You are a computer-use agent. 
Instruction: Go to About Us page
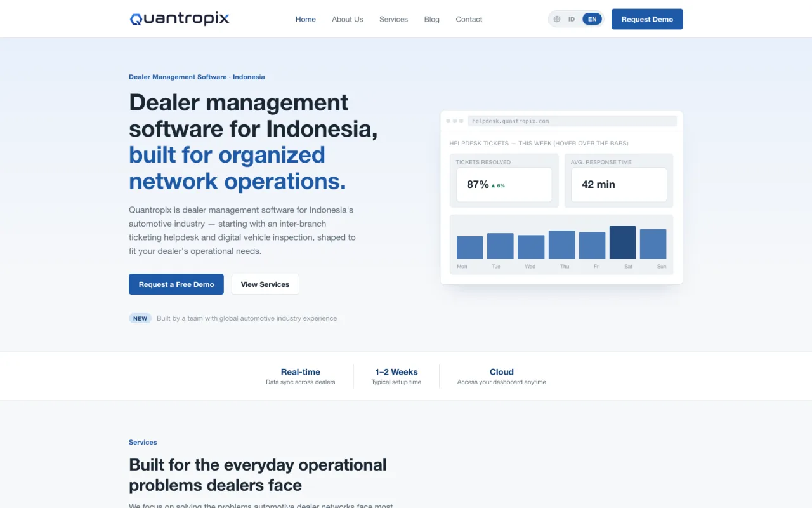click(x=348, y=19)
